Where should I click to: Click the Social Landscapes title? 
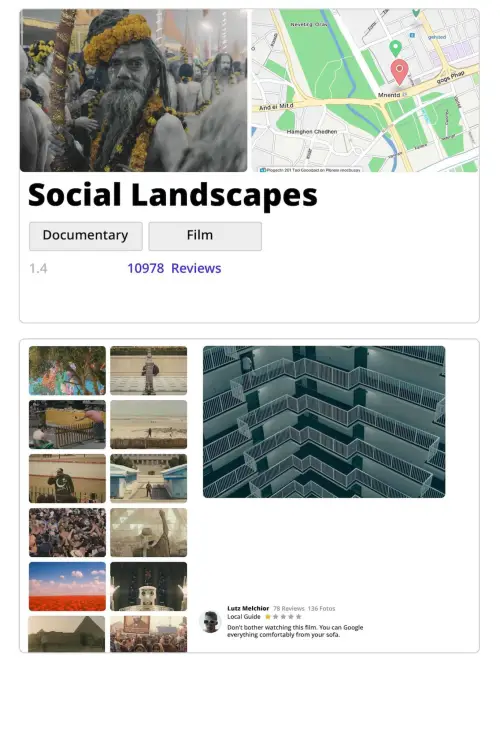coord(173,195)
